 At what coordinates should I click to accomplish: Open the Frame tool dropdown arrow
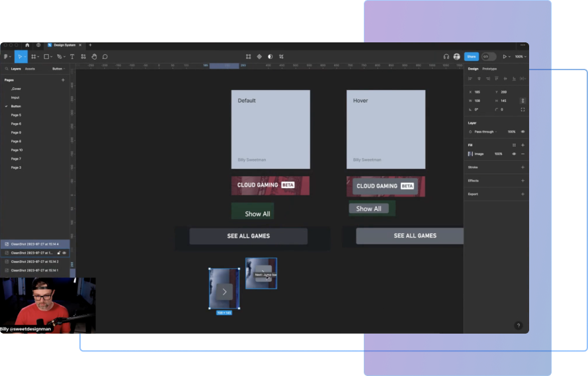pos(38,57)
